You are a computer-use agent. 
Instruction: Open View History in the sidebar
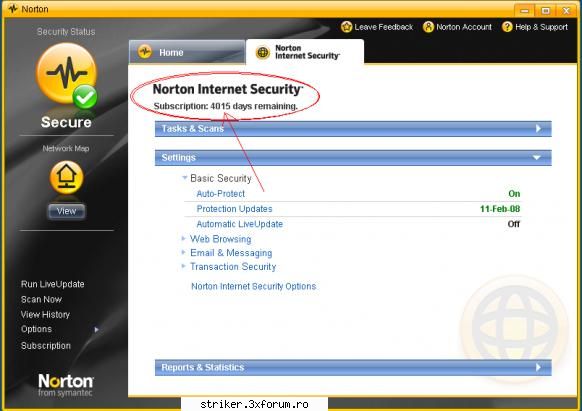coord(45,314)
